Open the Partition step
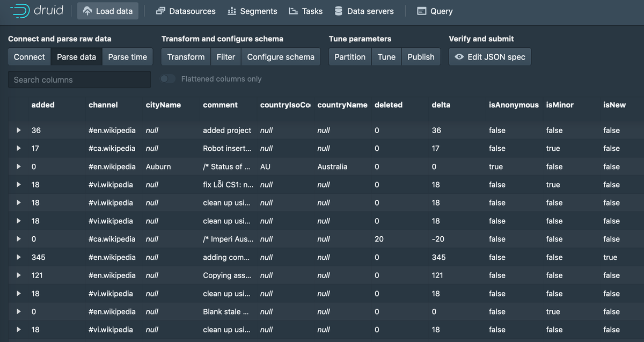 click(350, 57)
